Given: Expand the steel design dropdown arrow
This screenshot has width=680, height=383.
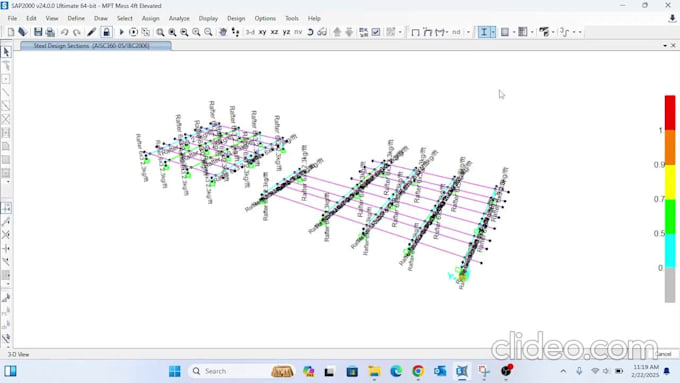Looking at the screenshot, I should (493, 32).
